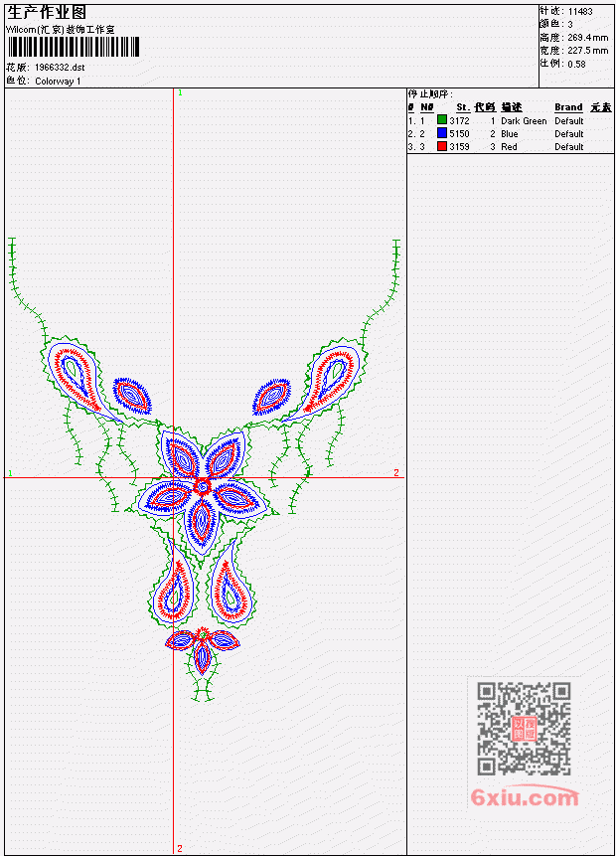Select stitch count 5150 in the stop sequence
Viewport: 616px width, 856px height.
[459, 134]
